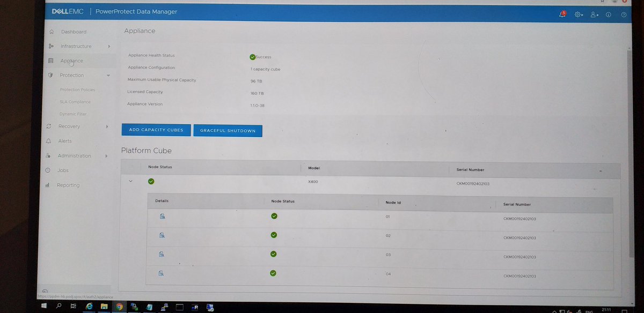Open Protection Policies submenu item

(77, 90)
